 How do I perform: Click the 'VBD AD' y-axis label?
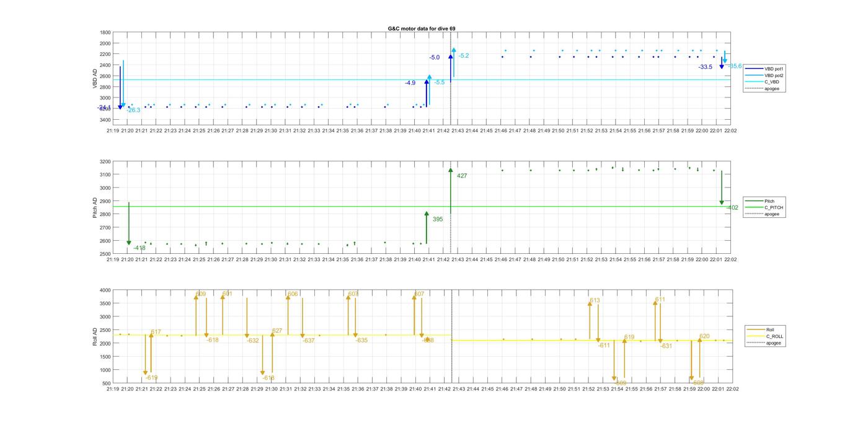(95, 79)
